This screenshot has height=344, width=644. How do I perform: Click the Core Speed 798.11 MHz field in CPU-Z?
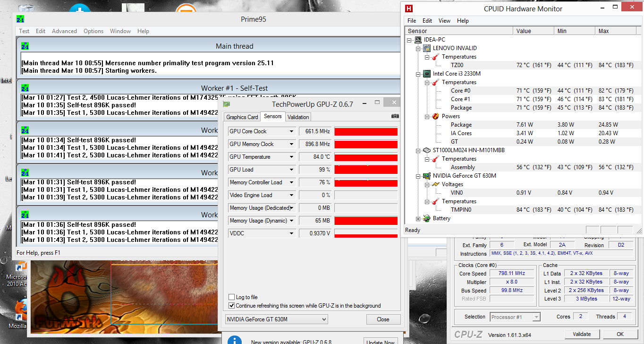point(512,274)
